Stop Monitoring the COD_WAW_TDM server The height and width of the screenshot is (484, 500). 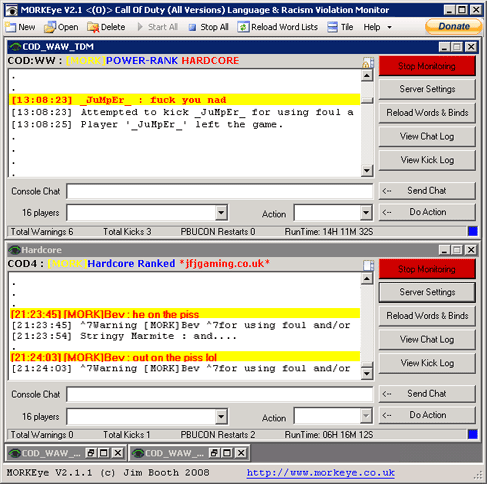427,66
